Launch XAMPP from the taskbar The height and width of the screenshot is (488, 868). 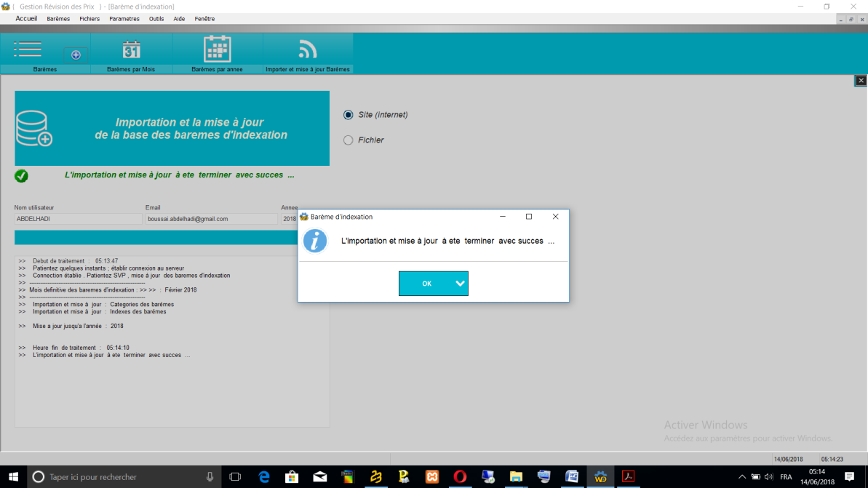(432, 477)
